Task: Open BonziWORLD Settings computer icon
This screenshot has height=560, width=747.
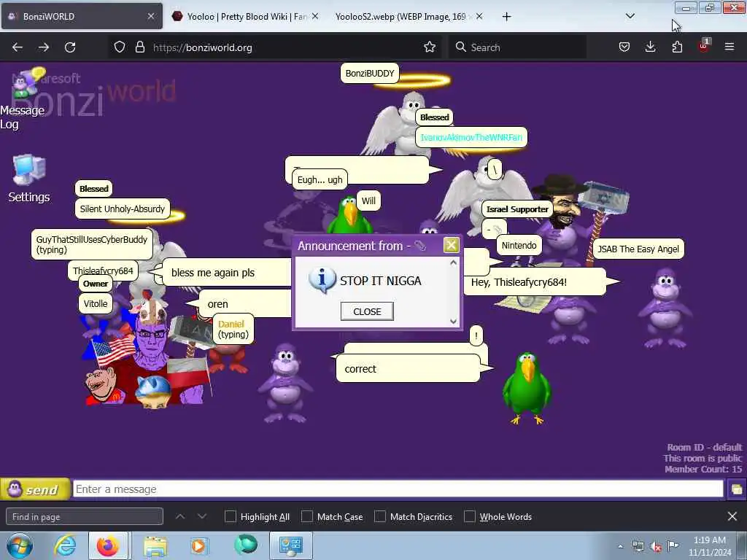Action: 29,179
